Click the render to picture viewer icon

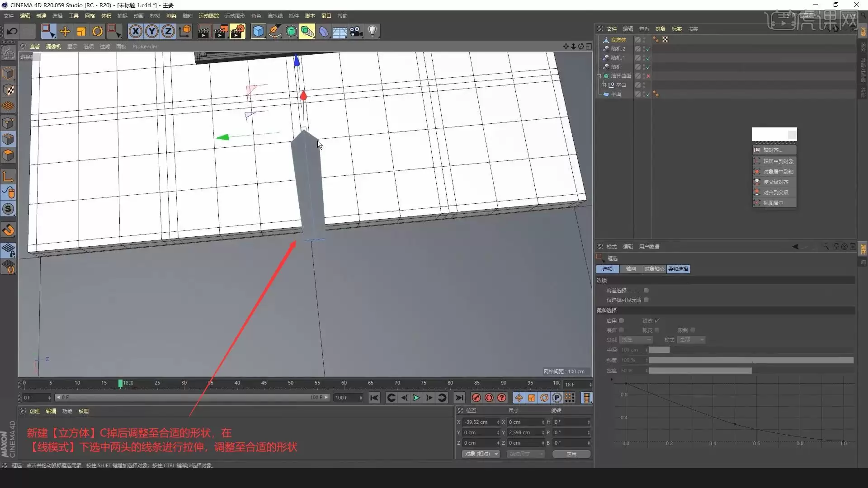click(221, 31)
